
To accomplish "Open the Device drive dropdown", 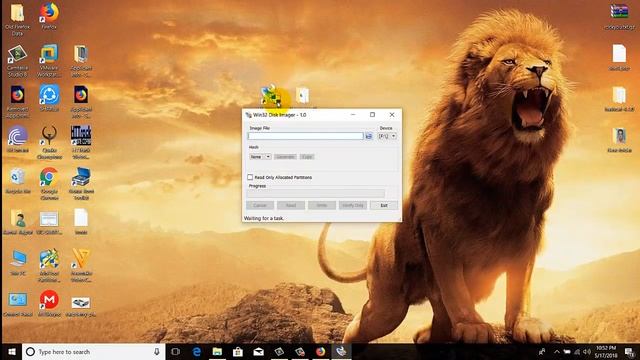I will [x=387, y=136].
